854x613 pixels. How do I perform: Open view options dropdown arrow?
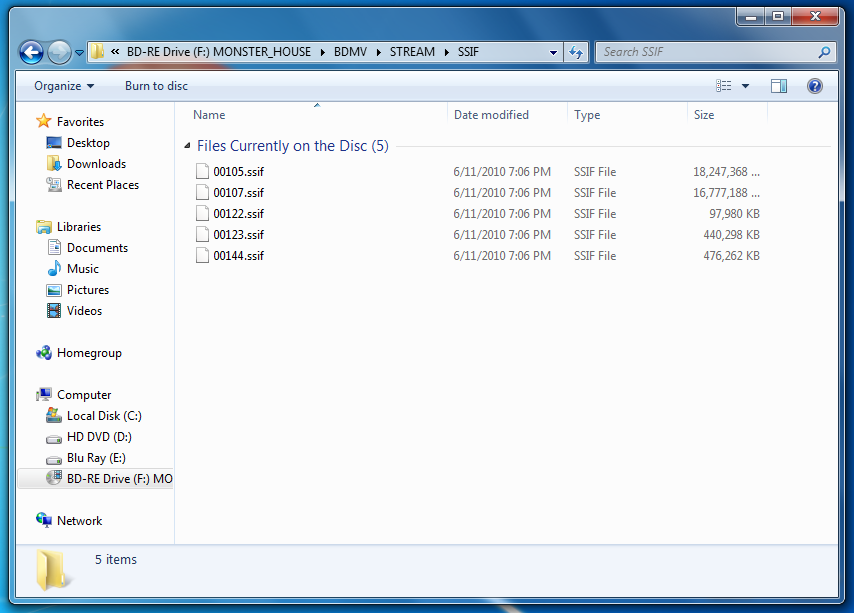[x=746, y=86]
